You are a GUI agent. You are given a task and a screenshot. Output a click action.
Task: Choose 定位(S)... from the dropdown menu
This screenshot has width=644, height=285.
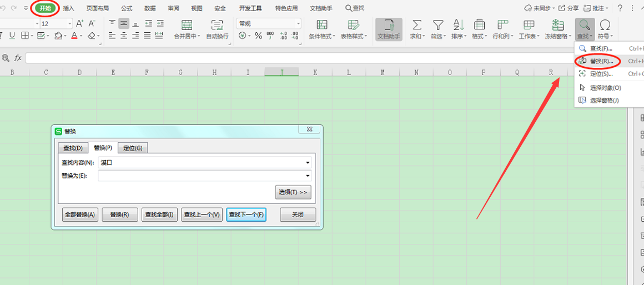click(609, 74)
